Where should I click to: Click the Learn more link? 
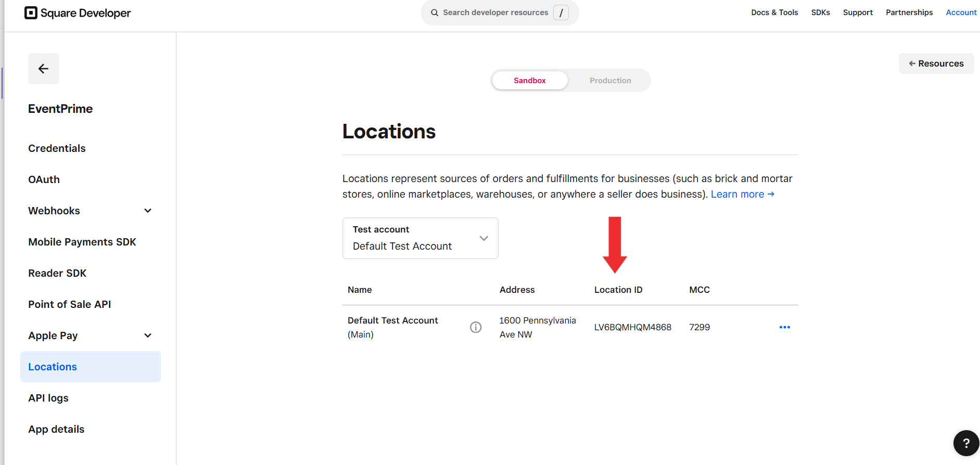coord(742,194)
